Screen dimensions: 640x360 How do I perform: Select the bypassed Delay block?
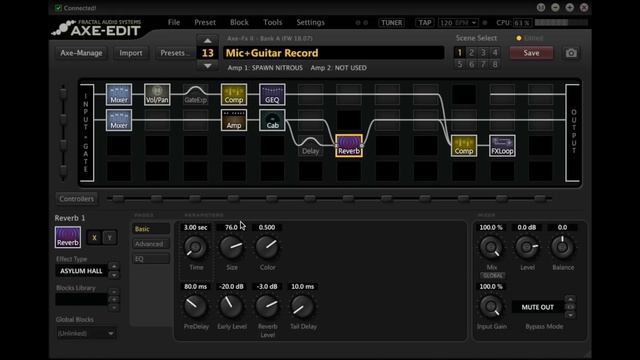pos(311,146)
